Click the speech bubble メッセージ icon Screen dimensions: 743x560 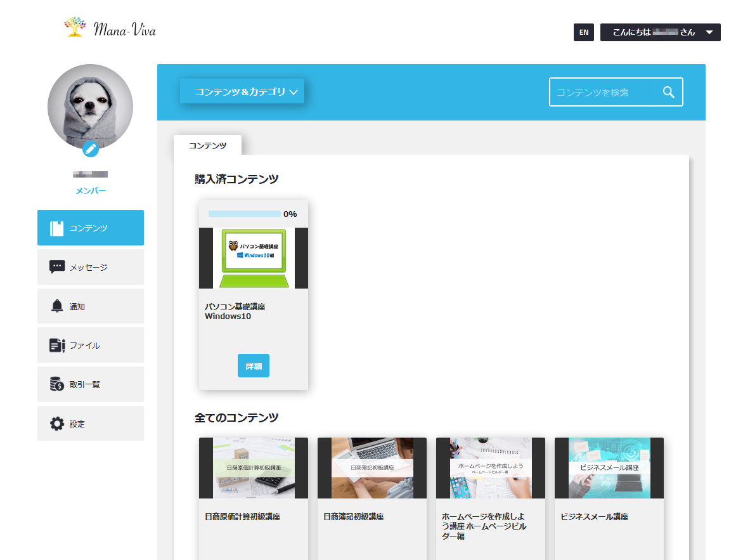click(x=57, y=267)
